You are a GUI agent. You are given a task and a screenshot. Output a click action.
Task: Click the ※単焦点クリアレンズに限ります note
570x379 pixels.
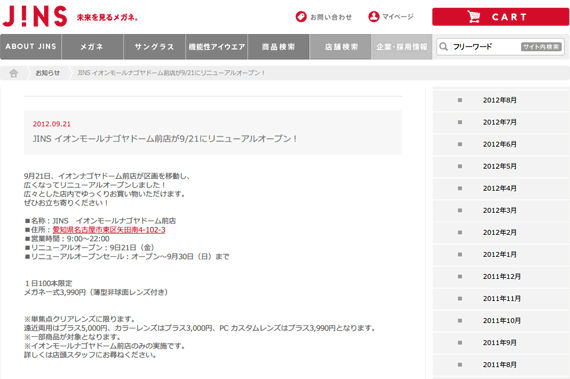click(80, 319)
